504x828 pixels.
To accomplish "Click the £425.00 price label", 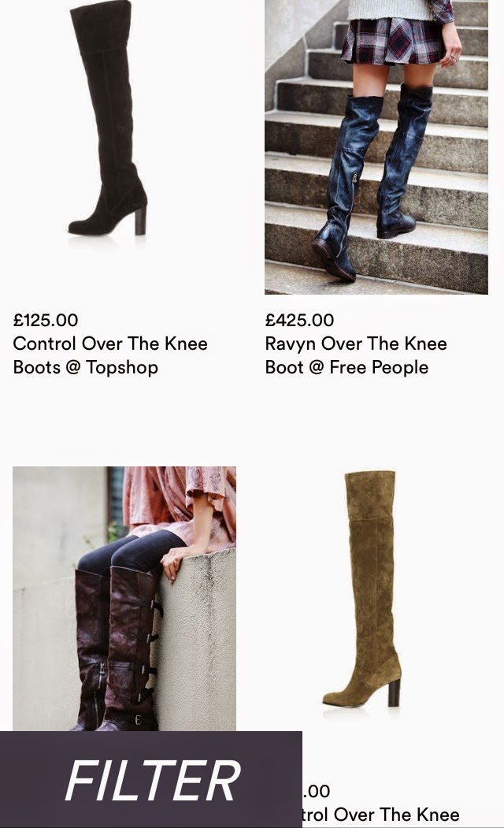I will pyautogui.click(x=300, y=320).
